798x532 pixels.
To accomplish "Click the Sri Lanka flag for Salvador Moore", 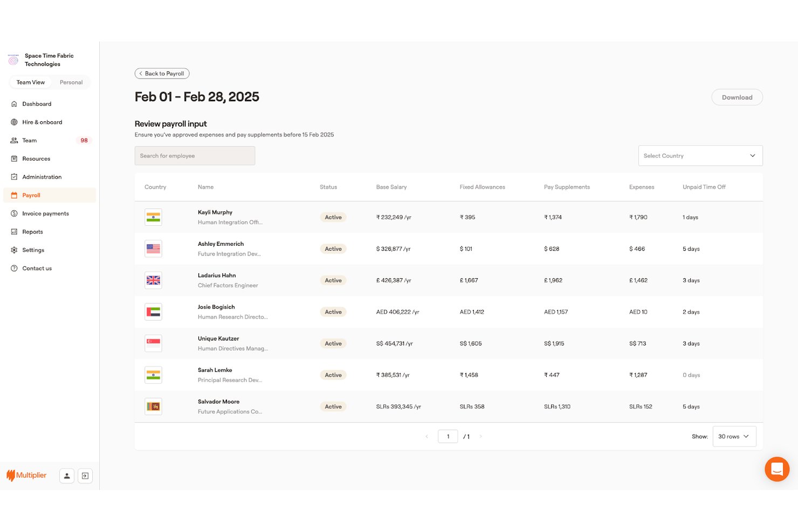I will (154, 406).
